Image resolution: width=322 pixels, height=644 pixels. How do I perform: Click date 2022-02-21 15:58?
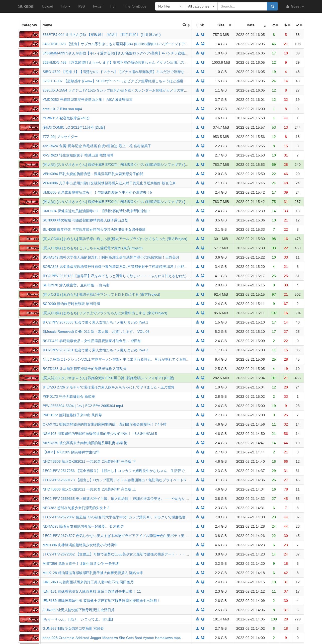pyautogui.click(x=251, y=118)
